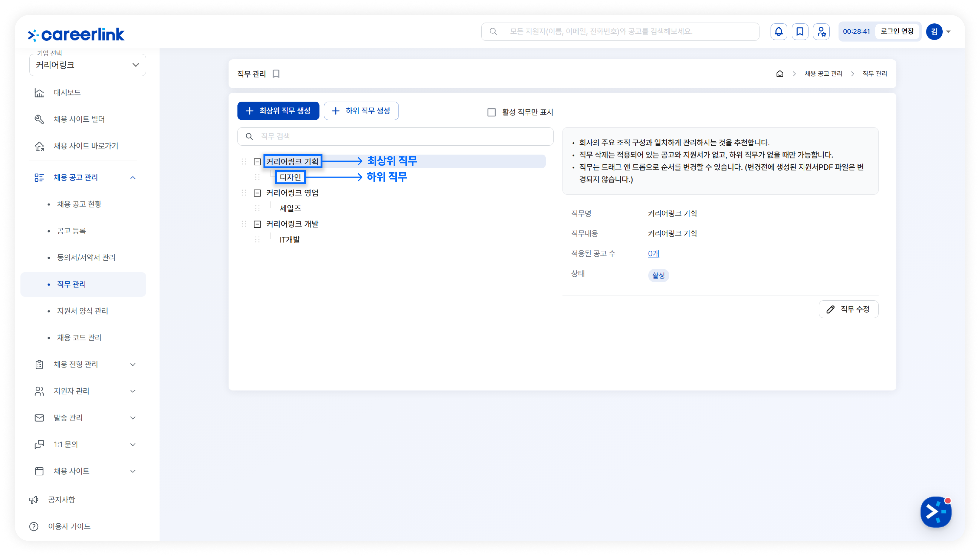Open the bookmarks icon in header

pyautogui.click(x=800, y=32)
